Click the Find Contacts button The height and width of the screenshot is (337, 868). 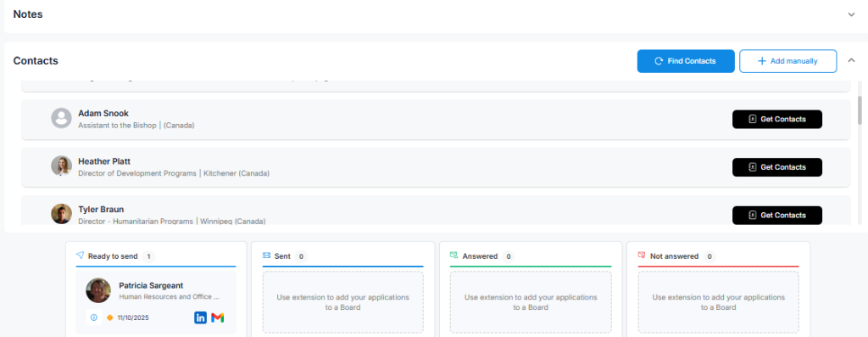(685, 61)
